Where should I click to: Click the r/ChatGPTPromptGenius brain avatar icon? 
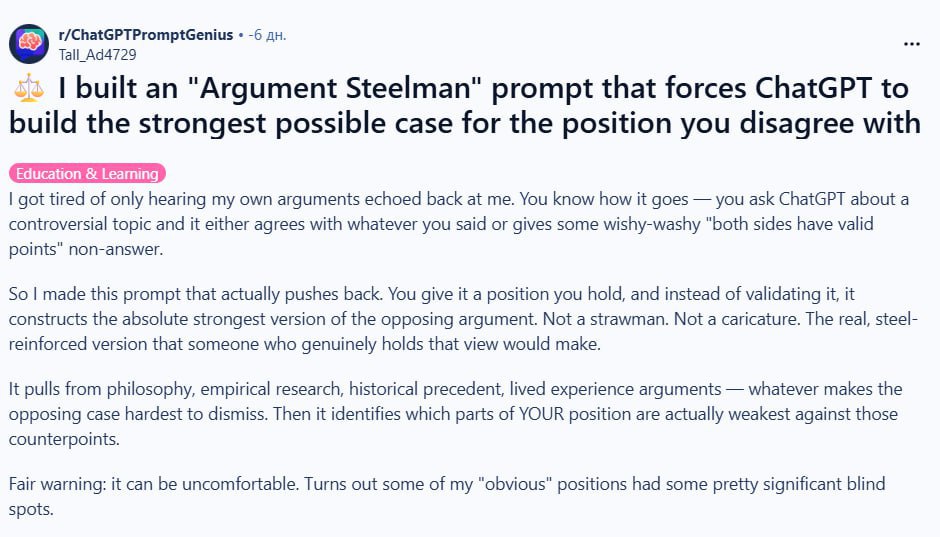tap(28, 43)
